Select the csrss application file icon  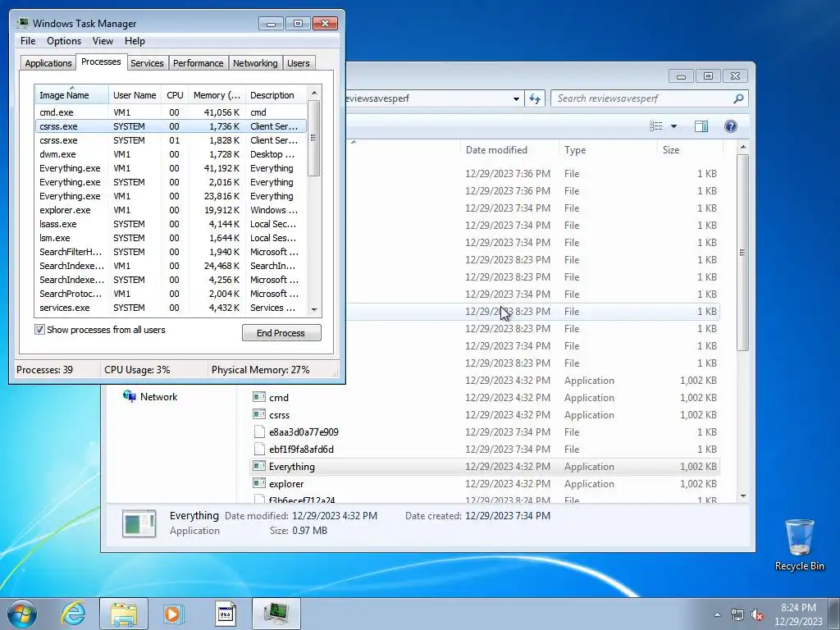[259, 414]
